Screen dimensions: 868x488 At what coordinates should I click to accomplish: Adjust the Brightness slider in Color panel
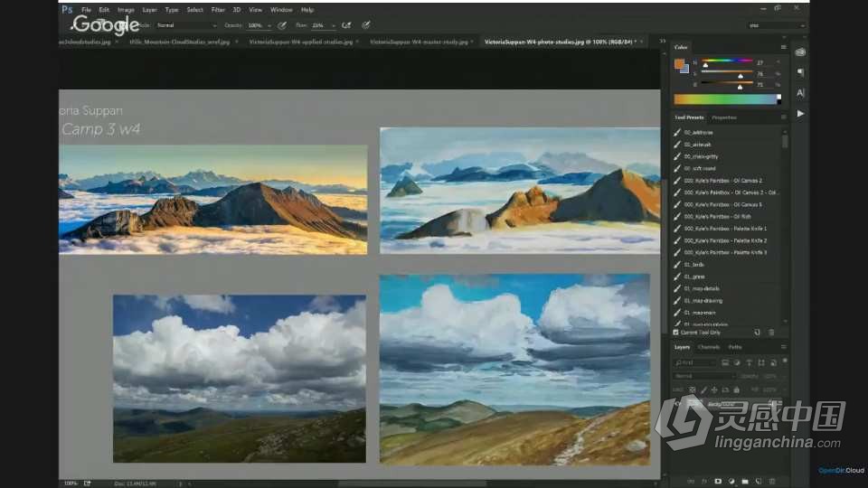pos(727,85)
